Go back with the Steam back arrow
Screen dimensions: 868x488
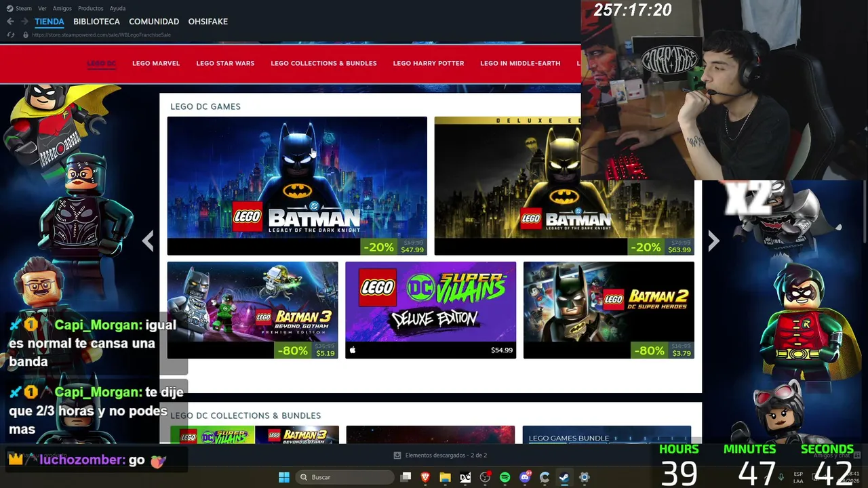click(10, 22)
